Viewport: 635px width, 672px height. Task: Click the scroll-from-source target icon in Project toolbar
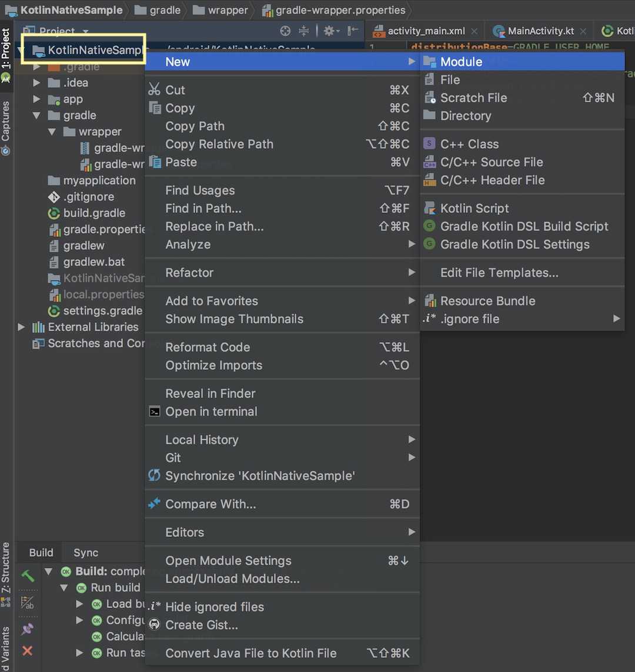285,31
